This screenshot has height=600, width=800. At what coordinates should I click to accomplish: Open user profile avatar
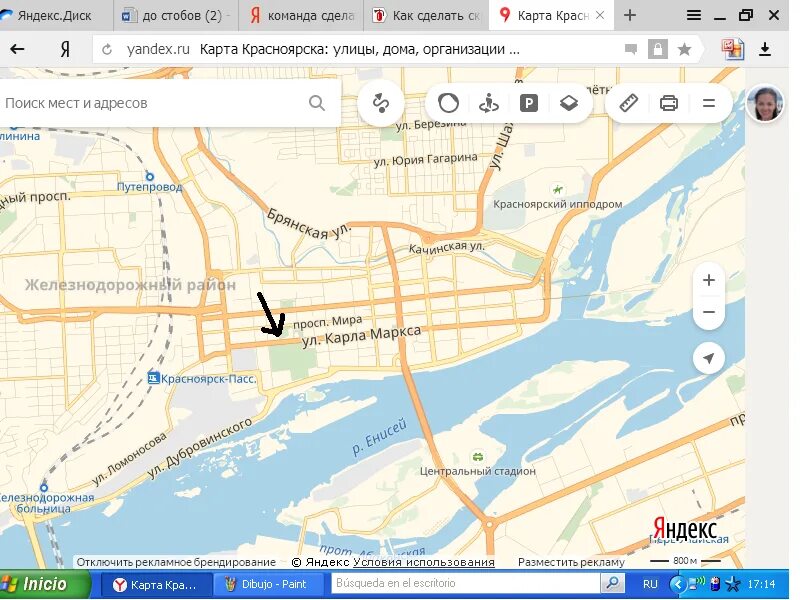(764, 103)
